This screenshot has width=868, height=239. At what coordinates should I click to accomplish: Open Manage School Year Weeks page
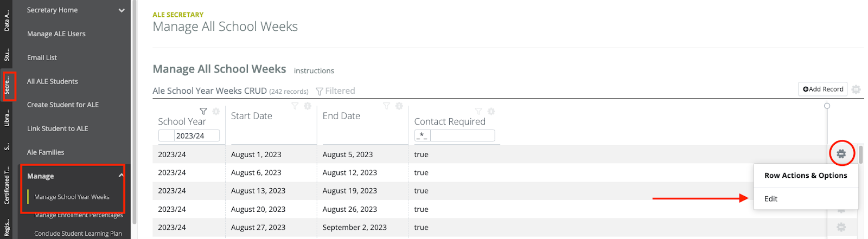[72, 197]
